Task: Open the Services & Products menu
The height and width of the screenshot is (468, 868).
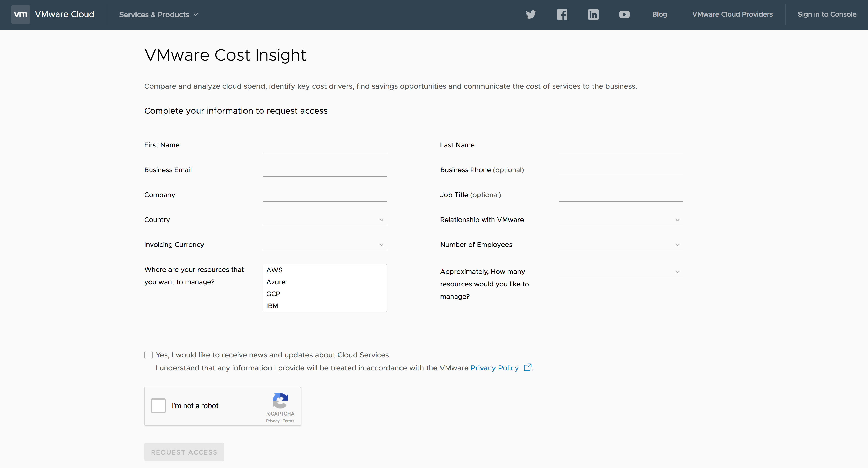Action: click(x=158, y=15)
